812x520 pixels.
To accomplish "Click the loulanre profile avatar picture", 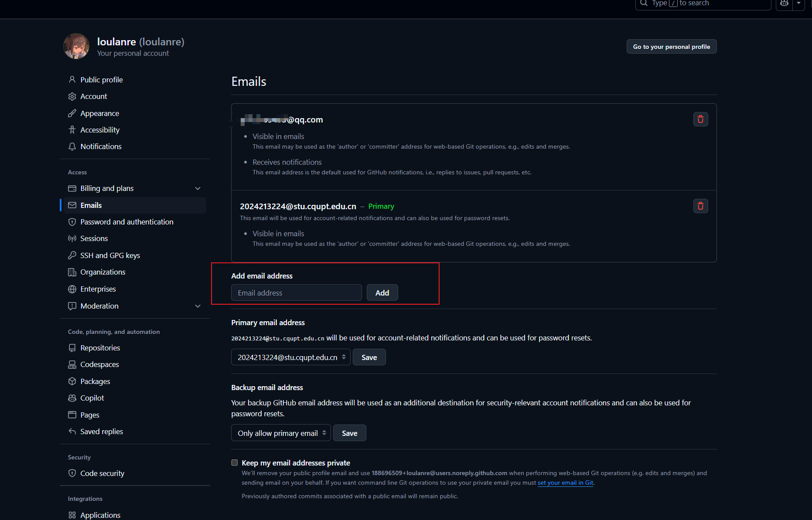I will [76, 46].
